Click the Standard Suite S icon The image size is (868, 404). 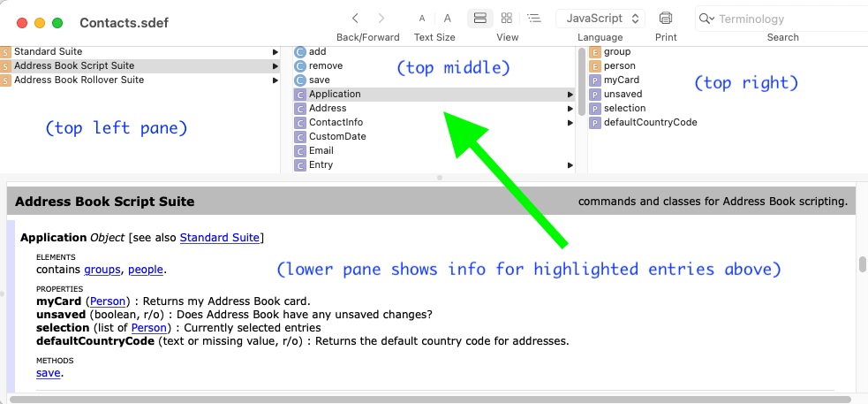pyautogui.click(x=5, y=52)
